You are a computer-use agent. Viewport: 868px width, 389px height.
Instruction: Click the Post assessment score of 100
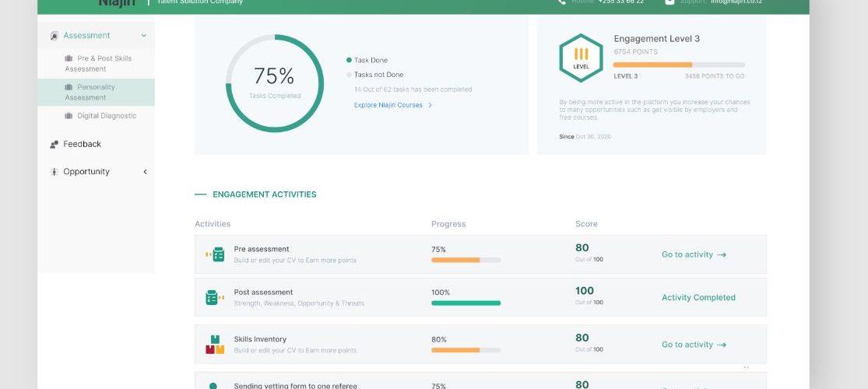click(x=585, y=291)
